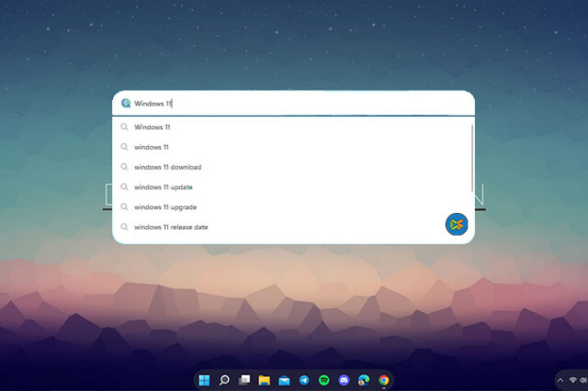Viewport: 588px width, 391px height.
Task: Choose "windows 11 download" suggestion
Action: click(293, 167)
